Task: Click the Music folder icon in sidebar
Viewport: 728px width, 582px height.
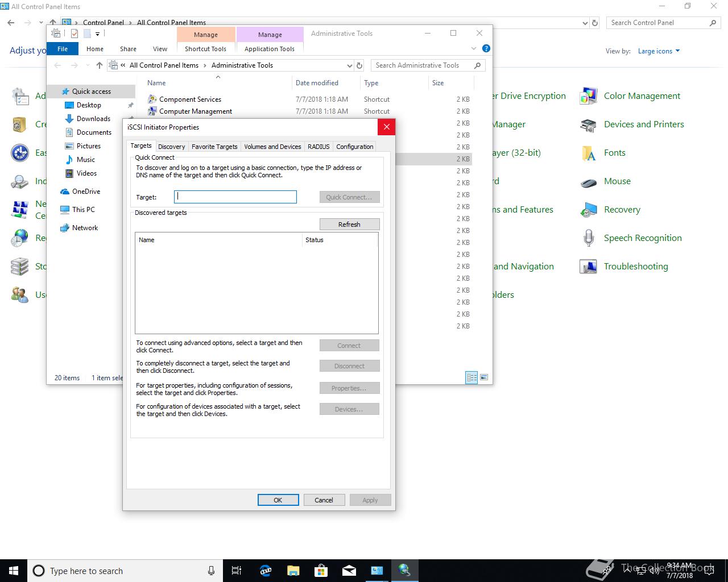Action: pos(69,160)
